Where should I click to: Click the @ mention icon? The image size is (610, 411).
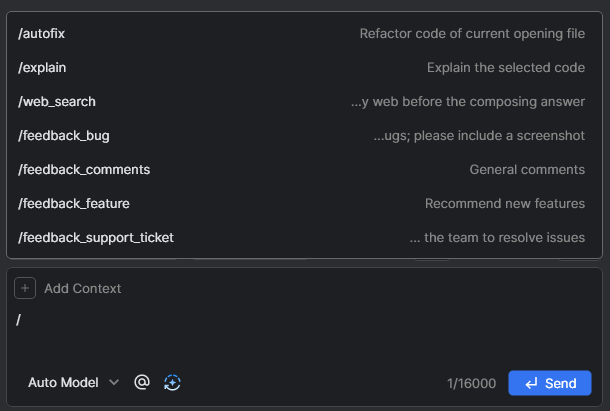(x=142, y=382)
